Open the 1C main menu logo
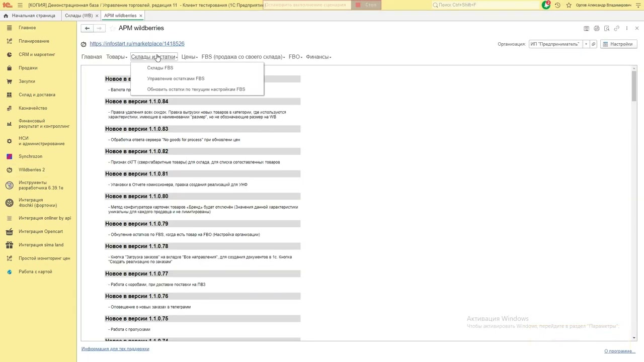This screenshot has width=644, height=362. [x=7, y=5]
